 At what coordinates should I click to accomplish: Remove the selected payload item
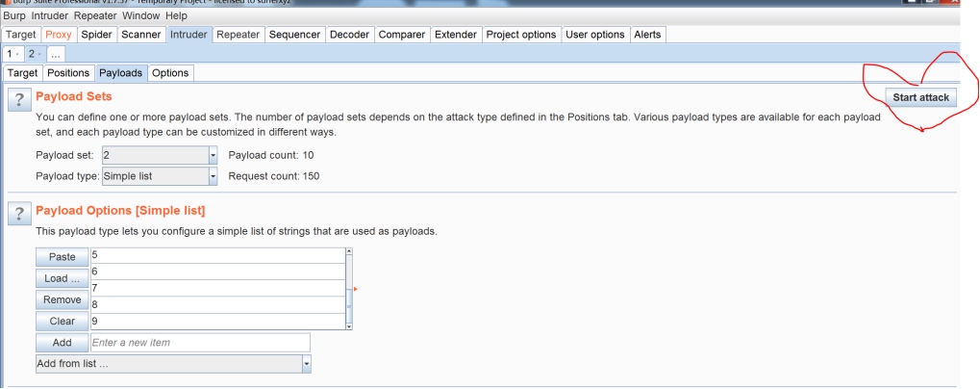pyautogui.click(x=62, y=299)
